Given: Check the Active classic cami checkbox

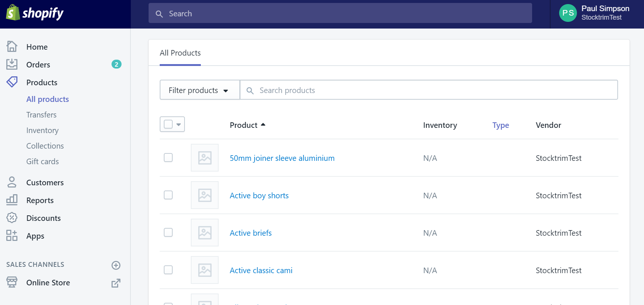Looking at the screenshot, I should tap(168, 270).
